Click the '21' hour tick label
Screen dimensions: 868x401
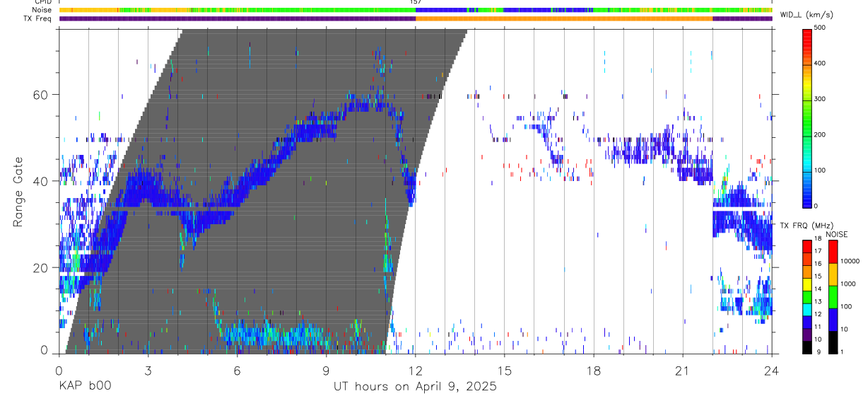pos(683,371)
